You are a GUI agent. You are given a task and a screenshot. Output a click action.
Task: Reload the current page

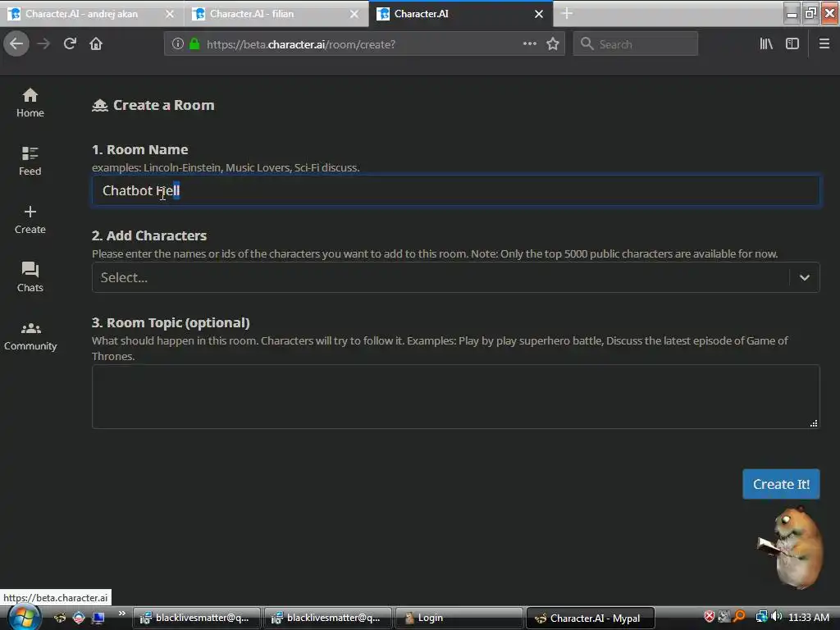(x=70, y=44)
